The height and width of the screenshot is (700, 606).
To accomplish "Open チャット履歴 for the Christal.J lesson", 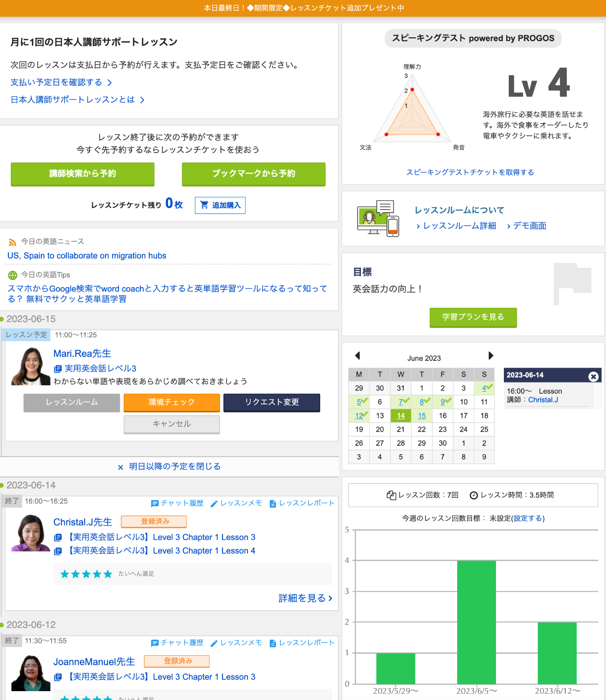I will [x=177, y=503].
